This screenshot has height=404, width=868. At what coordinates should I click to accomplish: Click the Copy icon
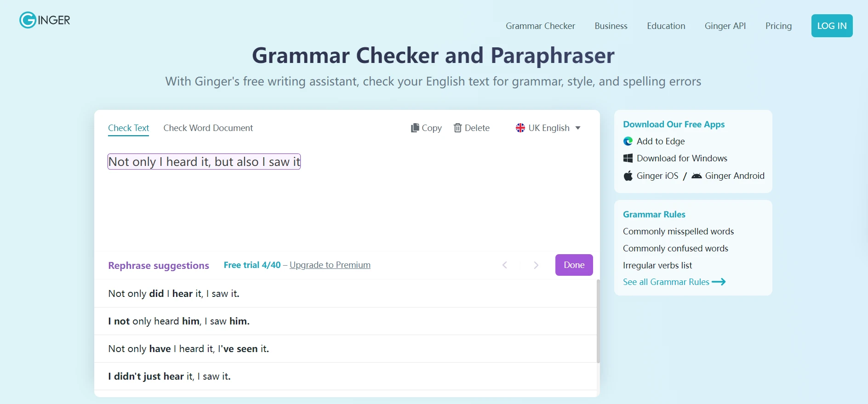click(x=415, y=128)
